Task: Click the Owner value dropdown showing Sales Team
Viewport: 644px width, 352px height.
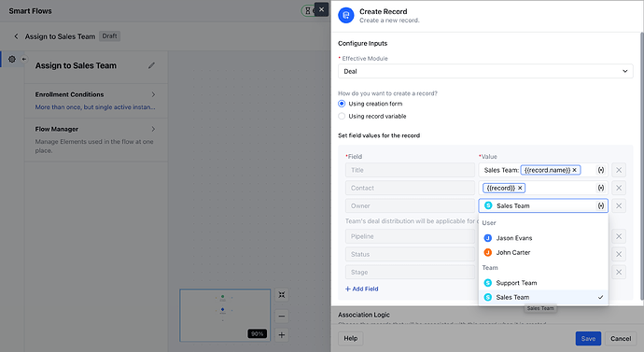Action: point(543,205)
